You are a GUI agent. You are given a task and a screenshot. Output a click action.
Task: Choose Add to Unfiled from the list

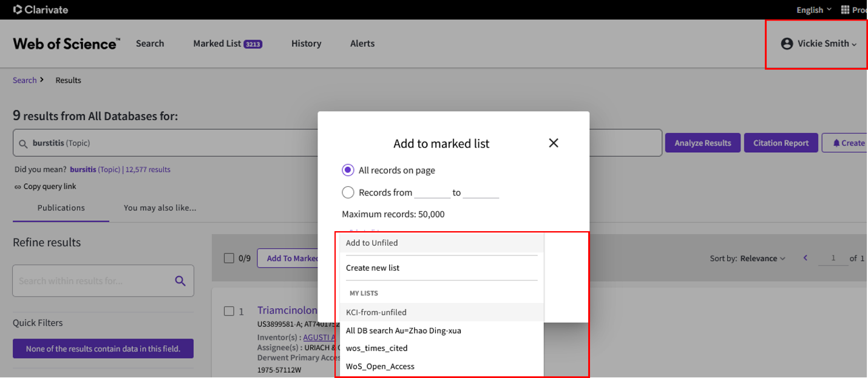tap(371, 243)
